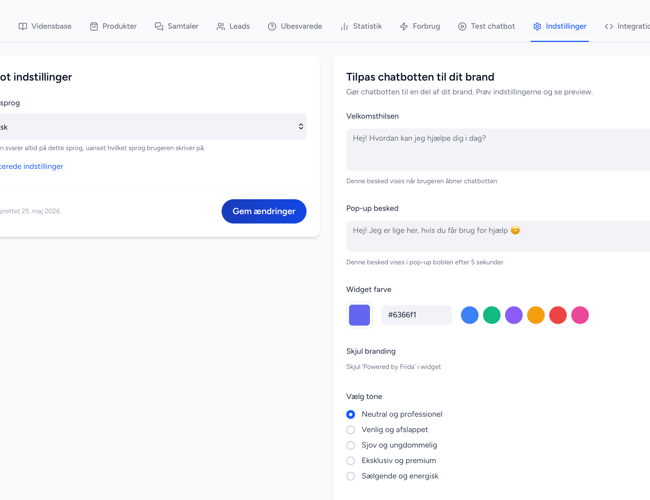Image resolution: width=650 pixels, height=500 pixels.
Task: Choose the blue widget color preset
Action: point(470,315)
